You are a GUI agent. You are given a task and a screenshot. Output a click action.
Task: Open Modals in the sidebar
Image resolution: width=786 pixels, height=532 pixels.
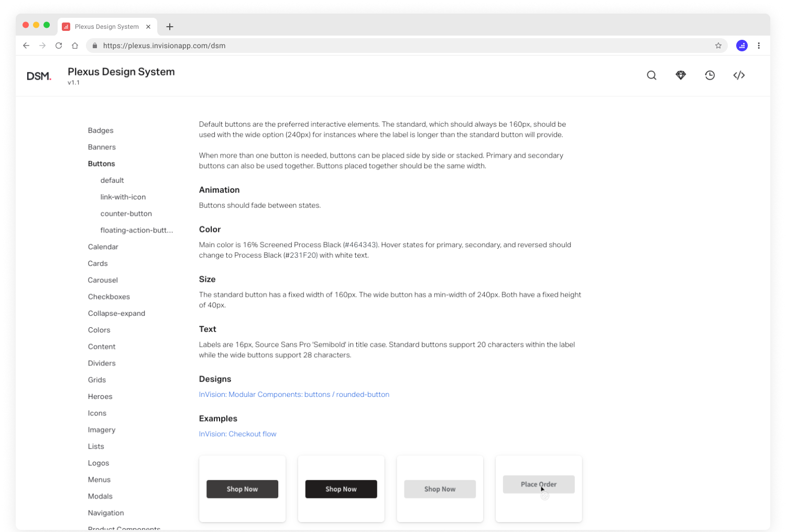pyautogui.click(x=100, y=496)
